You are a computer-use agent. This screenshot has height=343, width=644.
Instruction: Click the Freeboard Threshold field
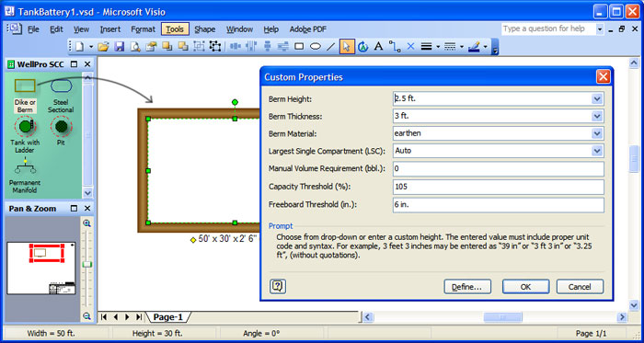499,205
